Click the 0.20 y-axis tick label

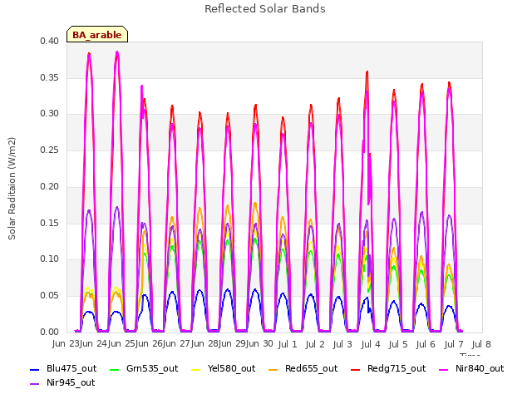49,186
